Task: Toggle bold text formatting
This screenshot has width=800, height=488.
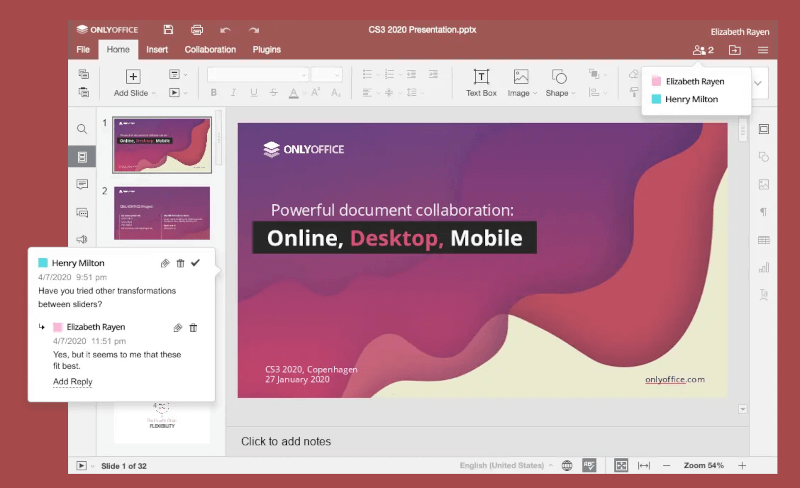Action: coord(214,93)
